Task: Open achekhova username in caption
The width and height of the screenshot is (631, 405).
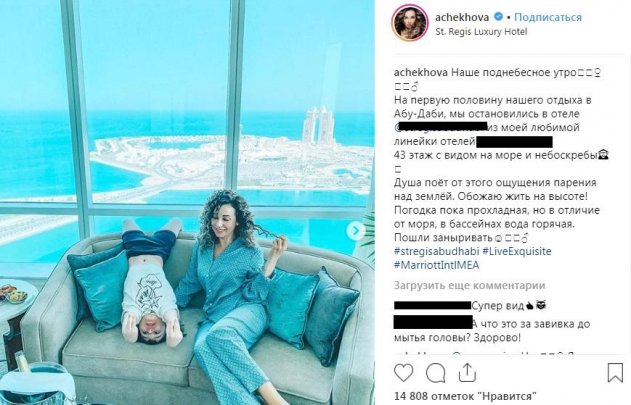Action: (x=421, y=73)
